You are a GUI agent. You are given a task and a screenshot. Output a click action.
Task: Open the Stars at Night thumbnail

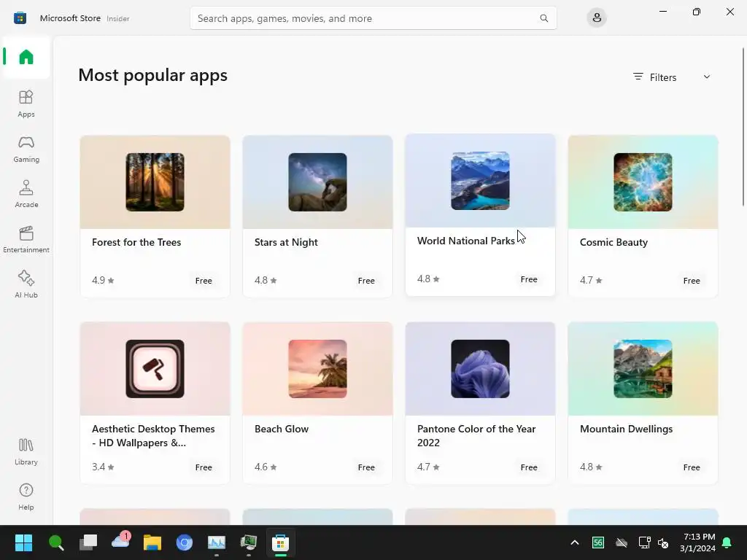coord(317,182)
